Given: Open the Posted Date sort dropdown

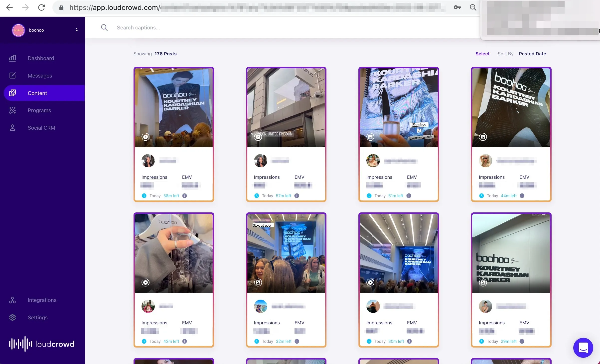Looking at the screenshot, I should point(532,54).
